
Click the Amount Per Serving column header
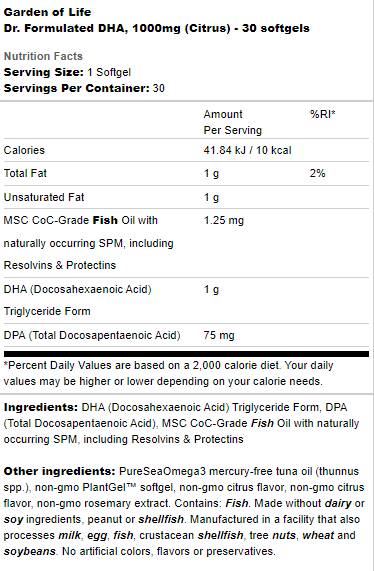(x=233, y=122)
